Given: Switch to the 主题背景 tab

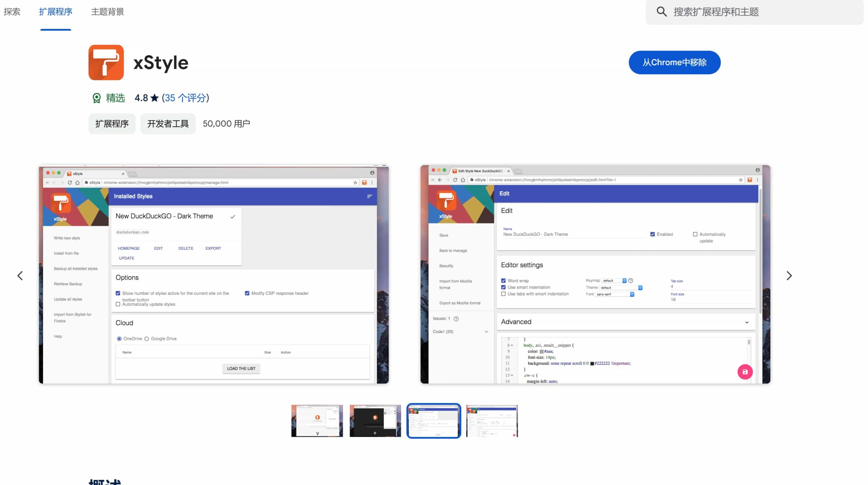Looking at the screenshot, I should [x=107, y=12].
